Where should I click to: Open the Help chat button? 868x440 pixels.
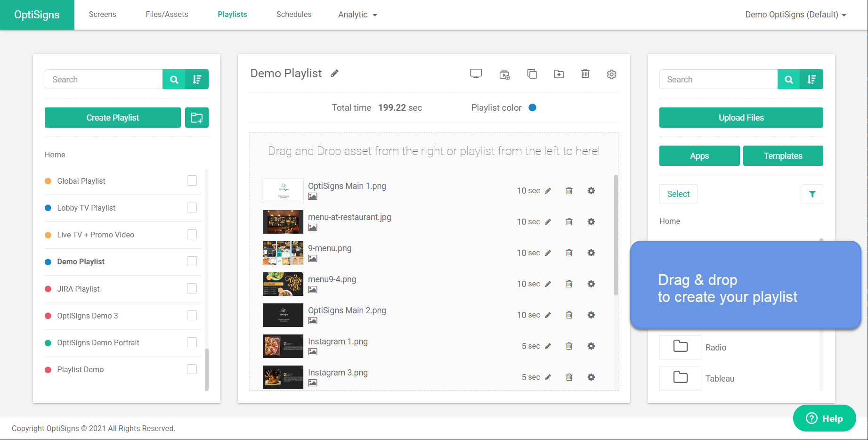(825, 418)
